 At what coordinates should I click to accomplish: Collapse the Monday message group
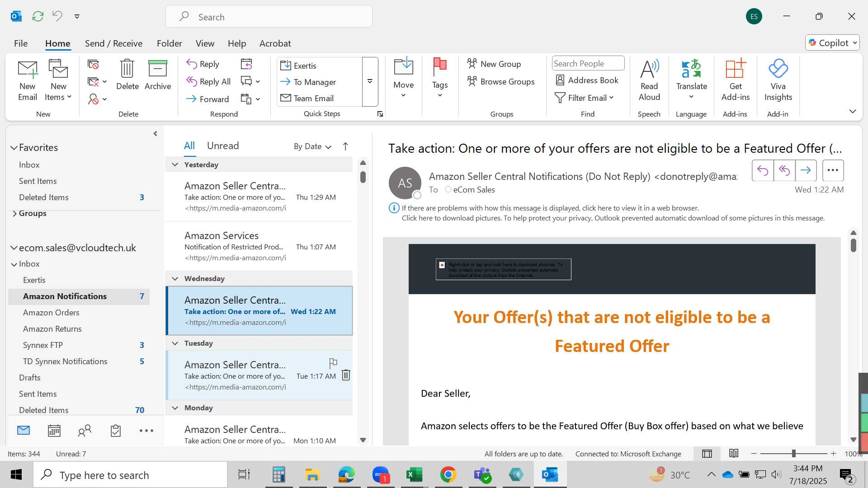pyautogui.click(x=175, y=408)
